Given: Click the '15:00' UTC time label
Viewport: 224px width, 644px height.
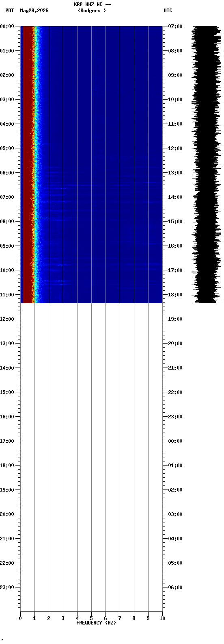Looking at the screenshot, I should (x=175, y=222).
